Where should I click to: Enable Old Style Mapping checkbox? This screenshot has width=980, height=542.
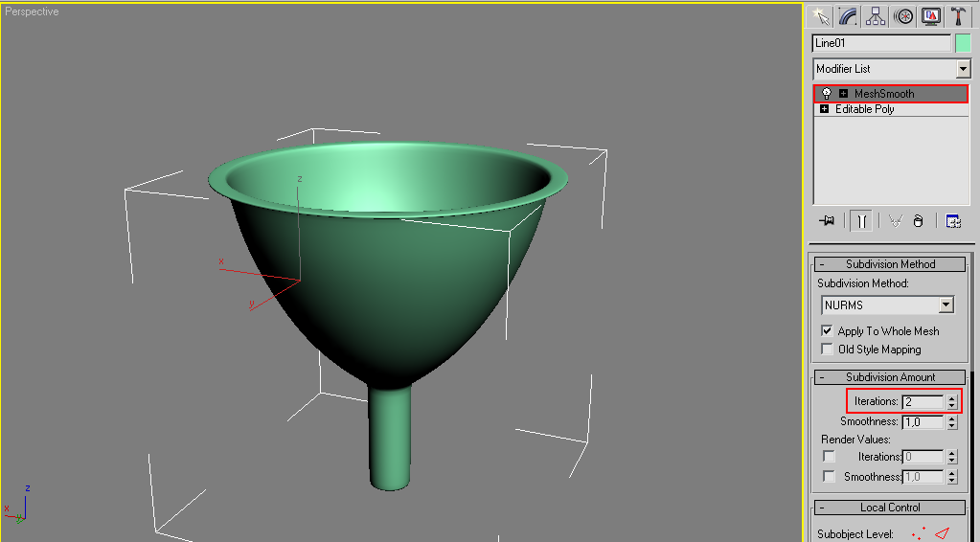[827, 350]
